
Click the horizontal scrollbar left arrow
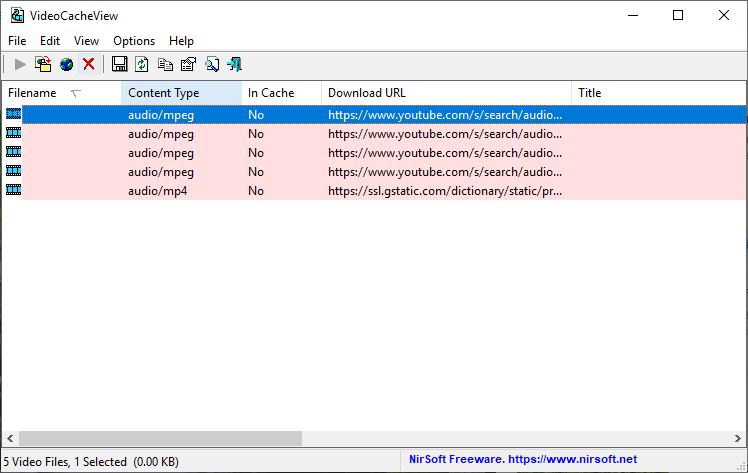click(x=10, y=438)
